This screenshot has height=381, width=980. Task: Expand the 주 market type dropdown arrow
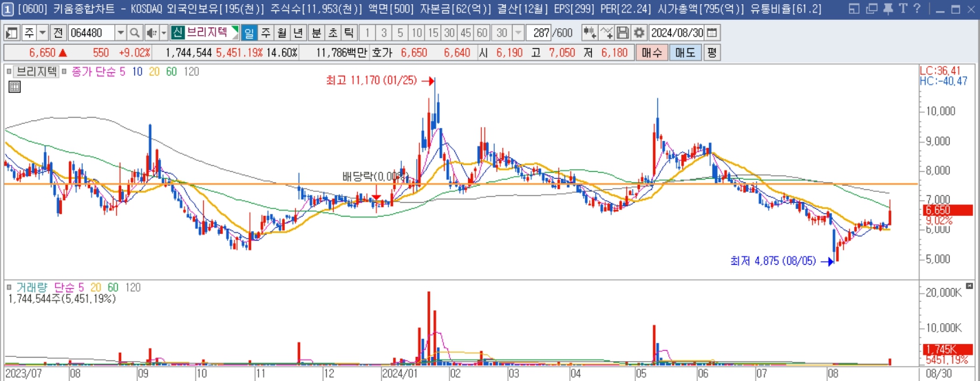pos(43,33)
